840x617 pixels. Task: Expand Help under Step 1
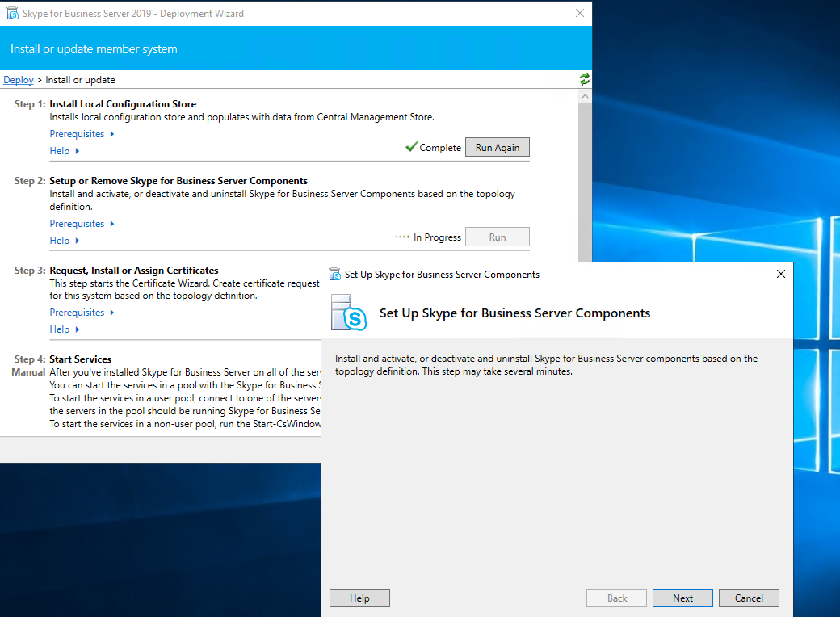point(65,151)
